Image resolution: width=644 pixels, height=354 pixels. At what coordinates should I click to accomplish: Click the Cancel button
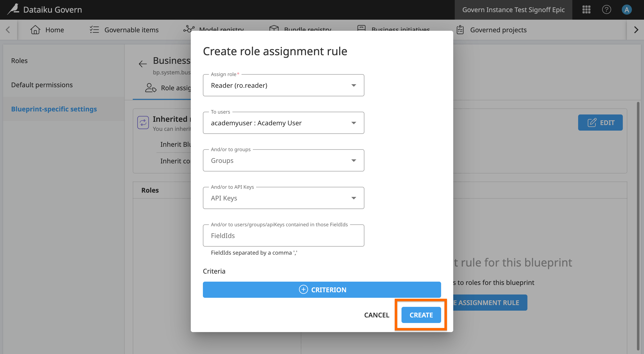point(377,315)
